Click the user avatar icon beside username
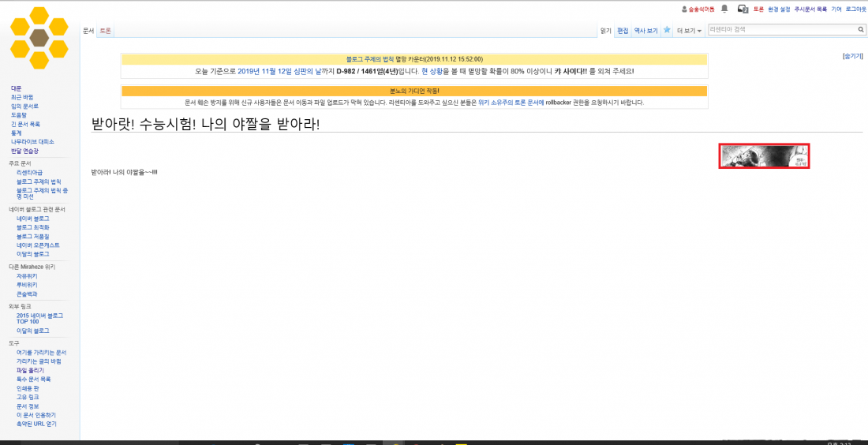The image size is (868, 445). point(685,9)
